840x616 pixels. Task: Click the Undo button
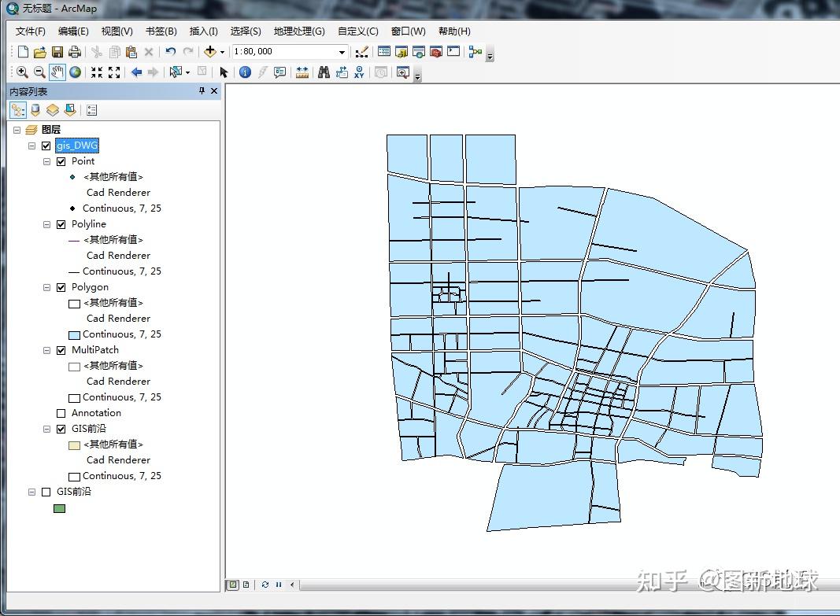(x=170, y=51)
